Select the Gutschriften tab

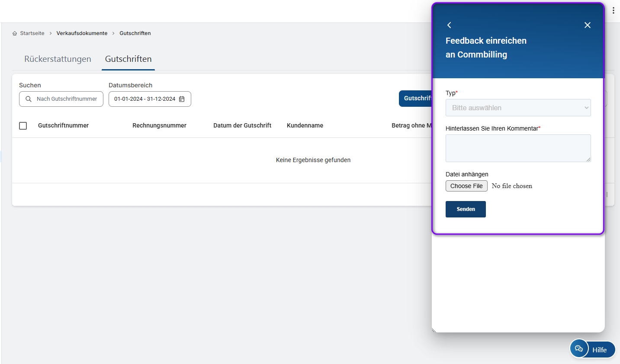coord(128,59)
